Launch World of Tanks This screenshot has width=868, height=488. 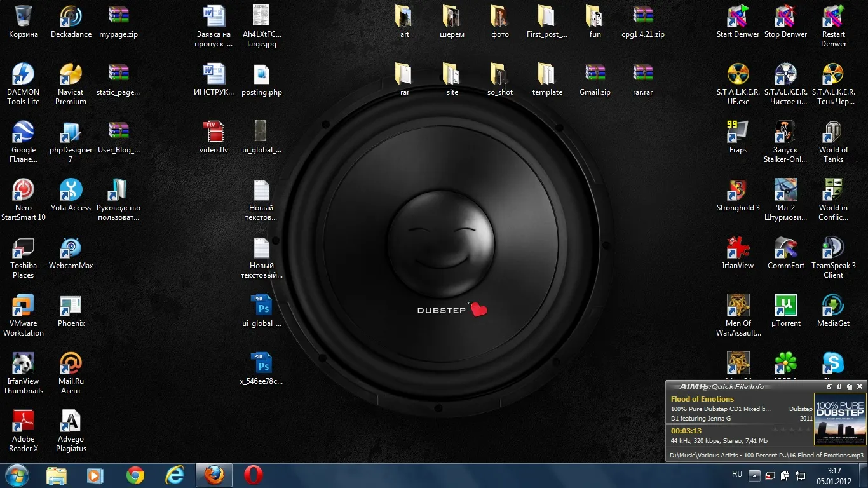tap(833, 142)
